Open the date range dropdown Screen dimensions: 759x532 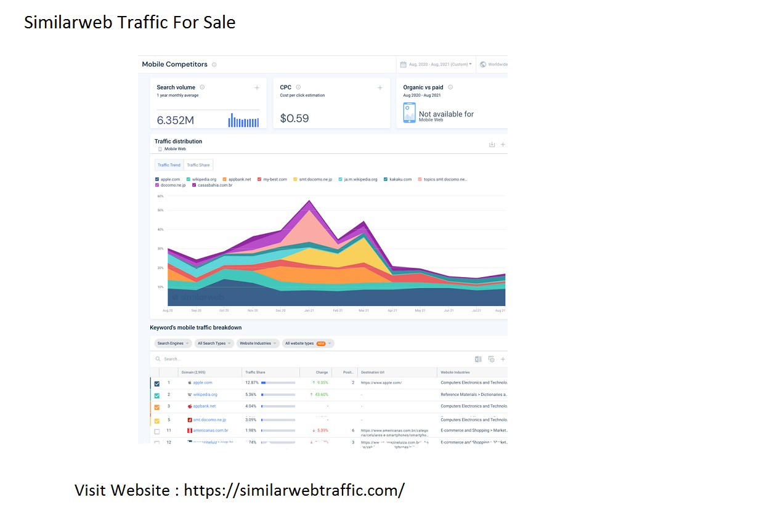pyautogui.click(x=436, y=65)
